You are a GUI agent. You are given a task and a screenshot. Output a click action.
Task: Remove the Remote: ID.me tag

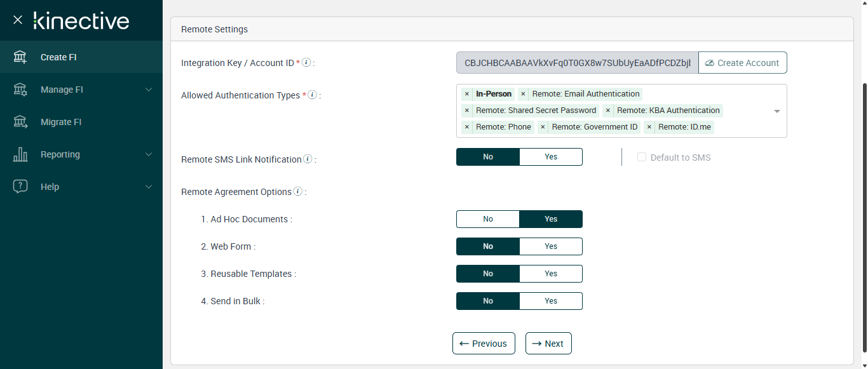tap(649, 127)
